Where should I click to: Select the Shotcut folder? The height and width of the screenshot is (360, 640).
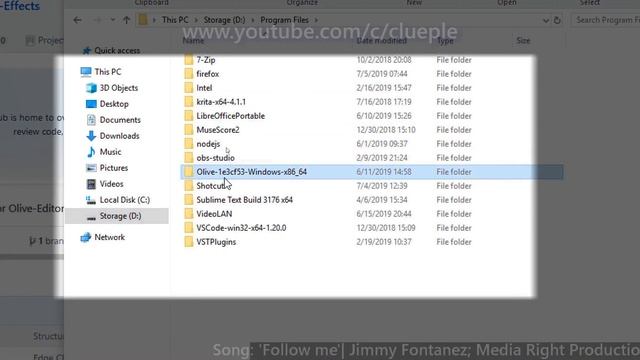click(x=211, y=186)
